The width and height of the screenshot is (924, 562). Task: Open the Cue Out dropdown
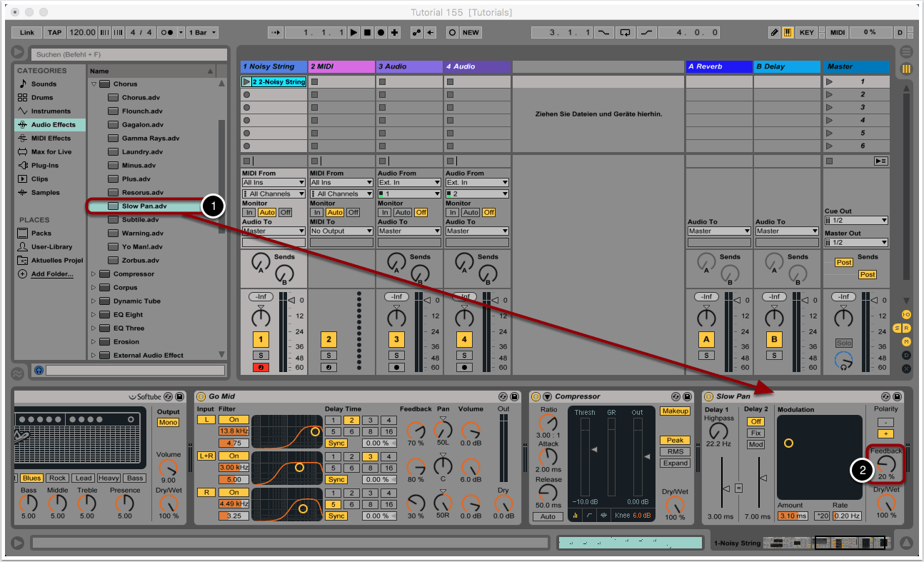(x=856, y=221)
